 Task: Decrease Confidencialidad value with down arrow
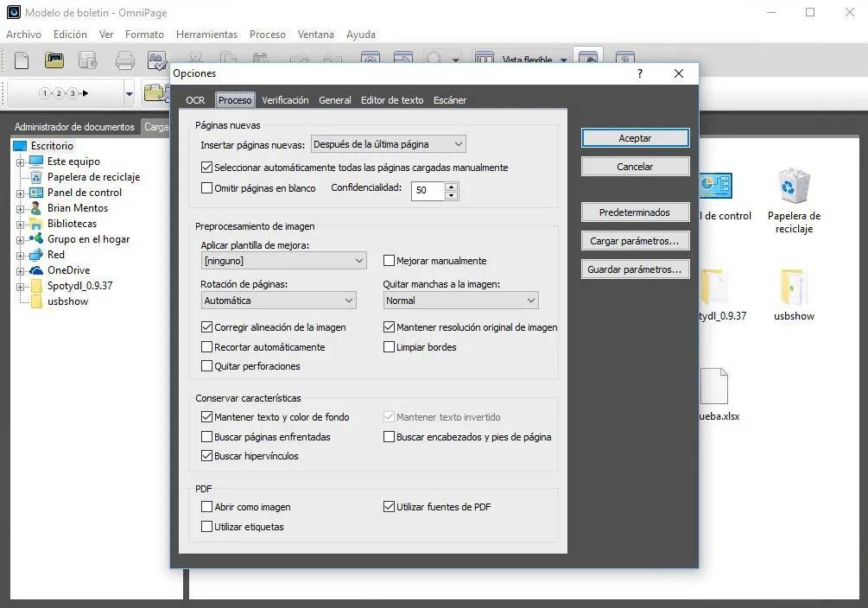(x=452, y=195)
